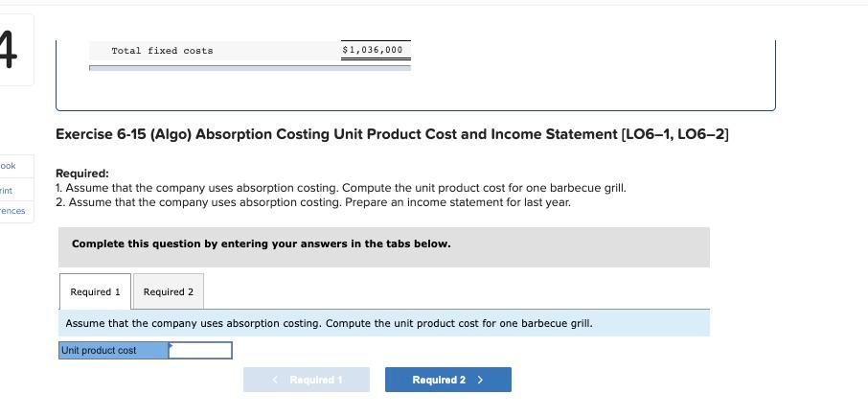
Task: Click the Total fixed costs row label
Action: coord(162,51)
